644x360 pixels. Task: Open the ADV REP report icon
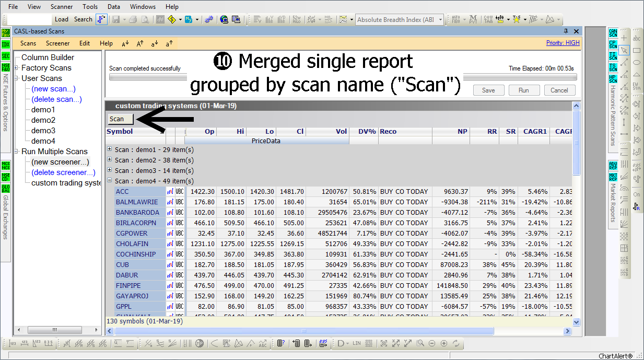[x=613, y=166]
